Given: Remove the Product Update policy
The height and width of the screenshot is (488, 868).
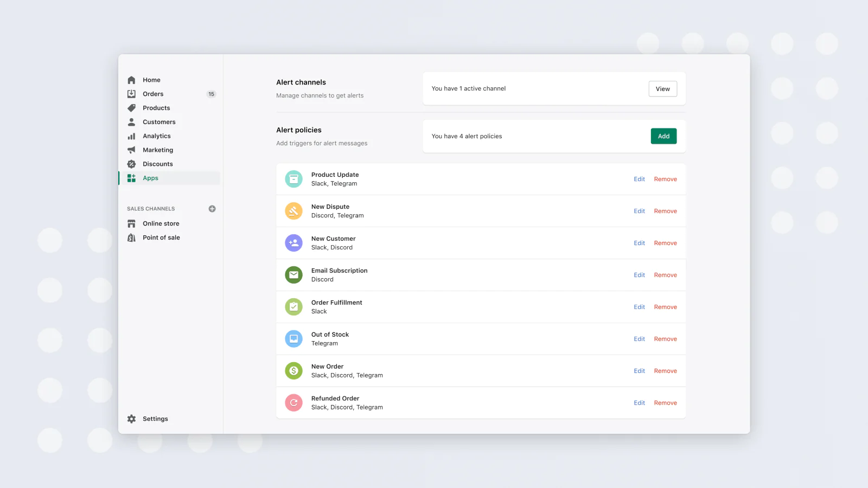Looking at the screenshot, I should [665, 179].
